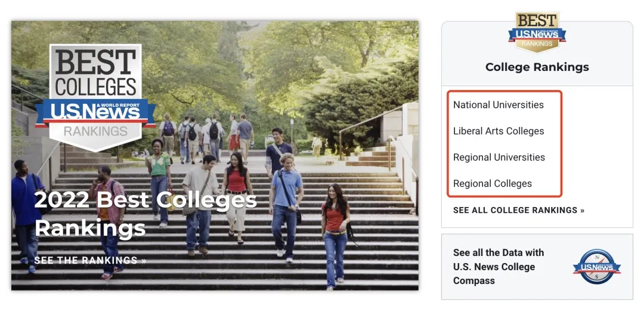Click the BEST COLLEGES lettering on the hero badge
The width and height of the screenshot is (644, 312).
(95, 72)
